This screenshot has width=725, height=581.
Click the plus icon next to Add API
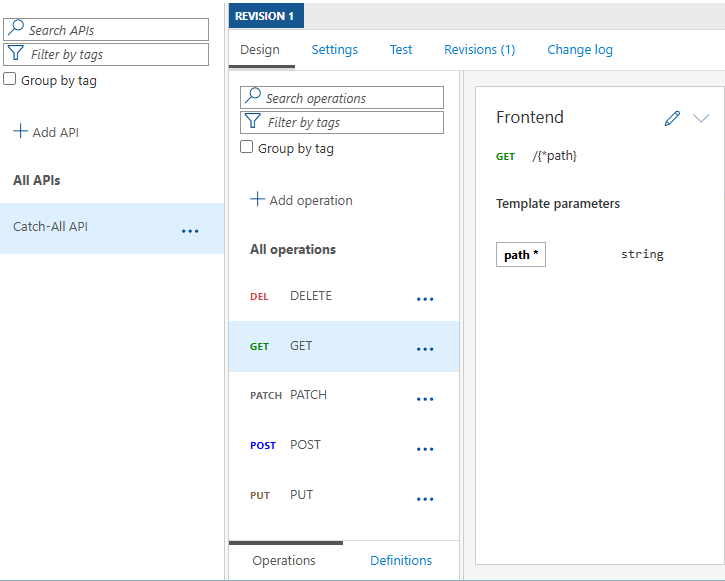(x=20, y=131)
